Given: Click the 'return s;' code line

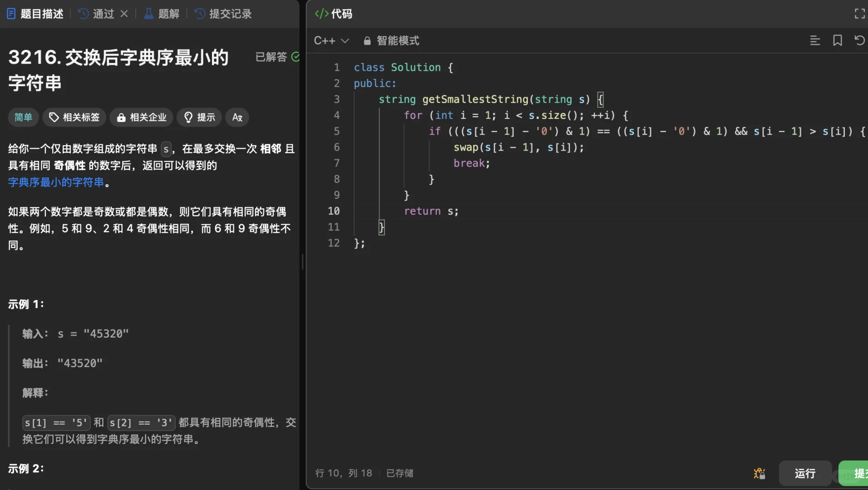Looking at the screenshot, I should pos(431,211).
